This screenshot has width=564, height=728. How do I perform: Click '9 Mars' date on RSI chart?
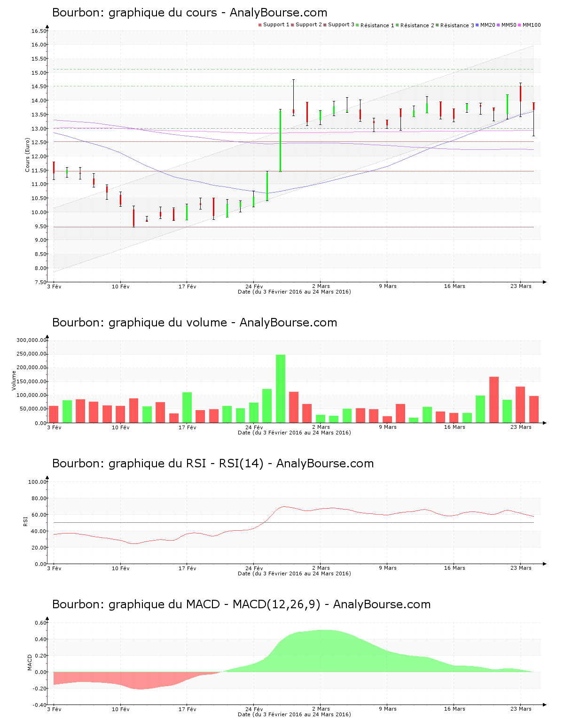point(388,568)
